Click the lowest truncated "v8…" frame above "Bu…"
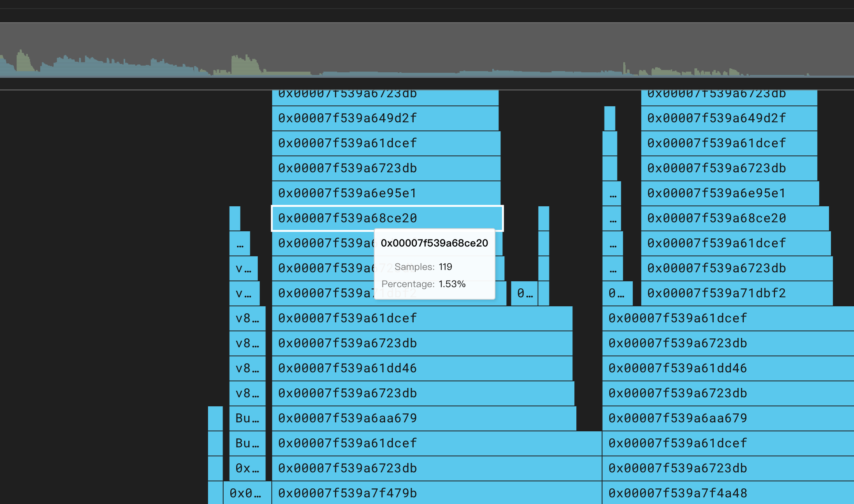854x504 pixels. point(247,393)
